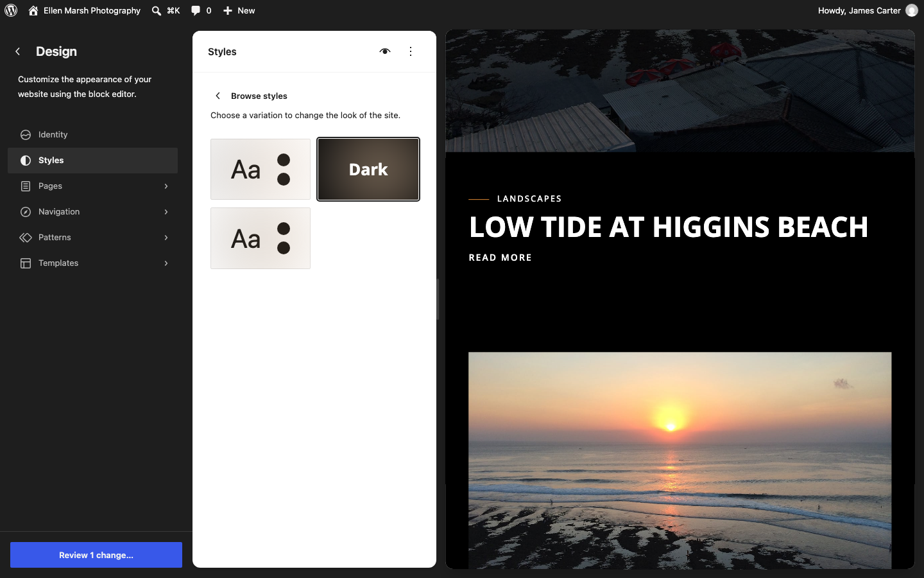Click the Templates label text
Screen dimensions: 924x578
(58, 263)
